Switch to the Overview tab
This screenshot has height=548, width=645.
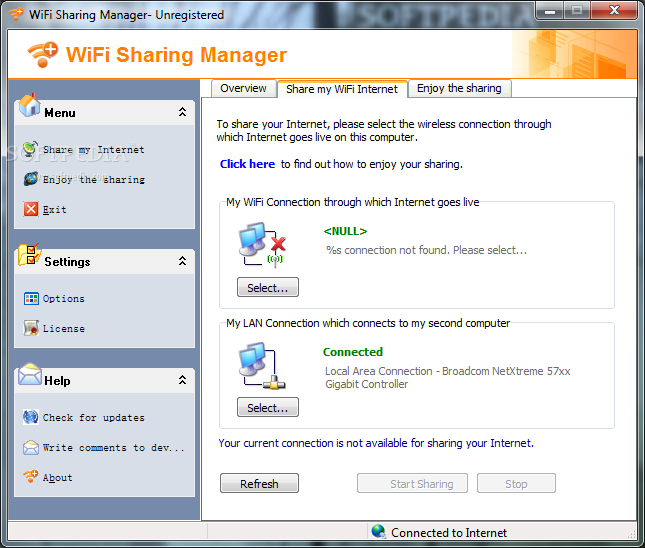coord(243,88)
